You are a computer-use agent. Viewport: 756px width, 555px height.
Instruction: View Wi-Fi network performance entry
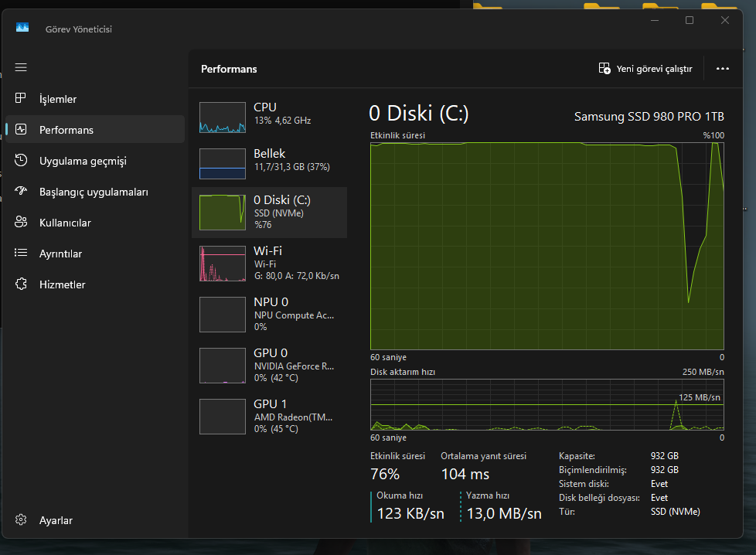(270, 264)
